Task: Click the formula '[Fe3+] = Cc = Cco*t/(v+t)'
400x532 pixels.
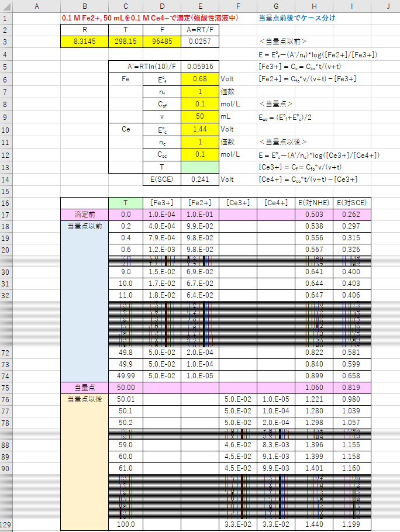Action: coord(299,67)
